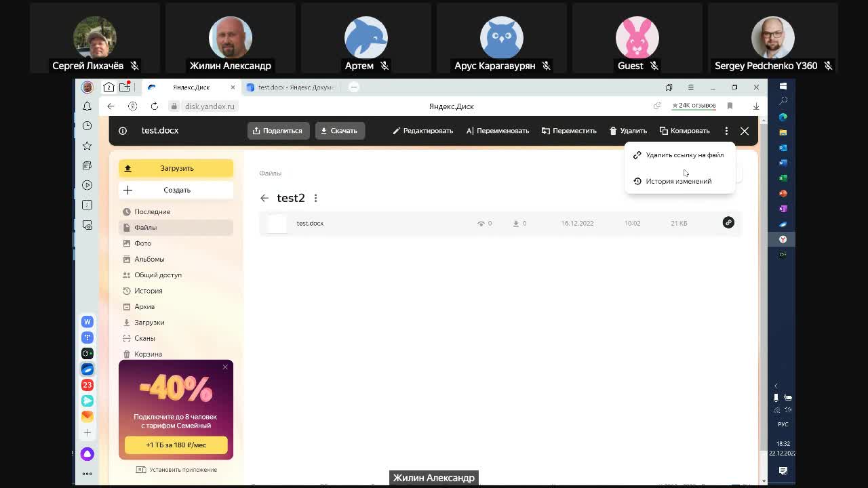Screen dimensions: 868x488
Task: Select the test.docx file name
Action: [310, 224]
